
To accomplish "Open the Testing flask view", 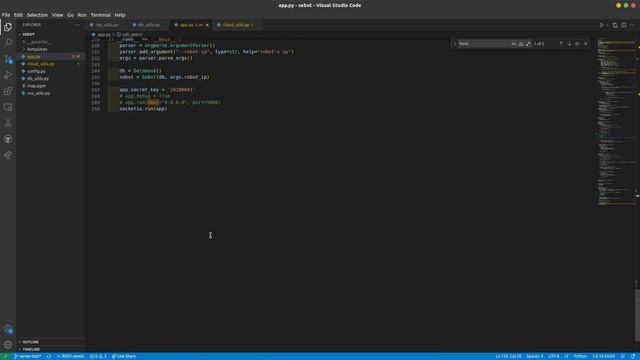I will [x=8, y=123].
